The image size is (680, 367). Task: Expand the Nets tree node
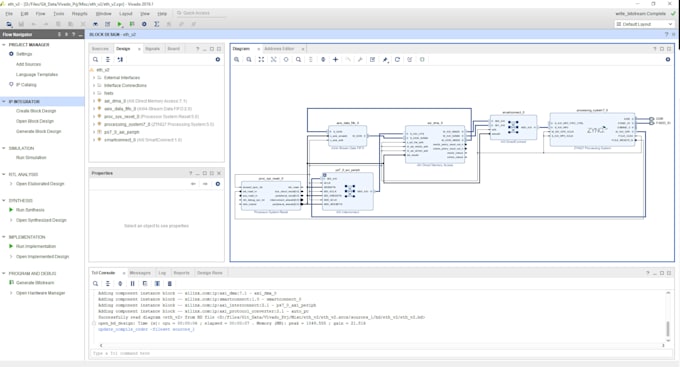pyautogui.click(x=94, y=93)
